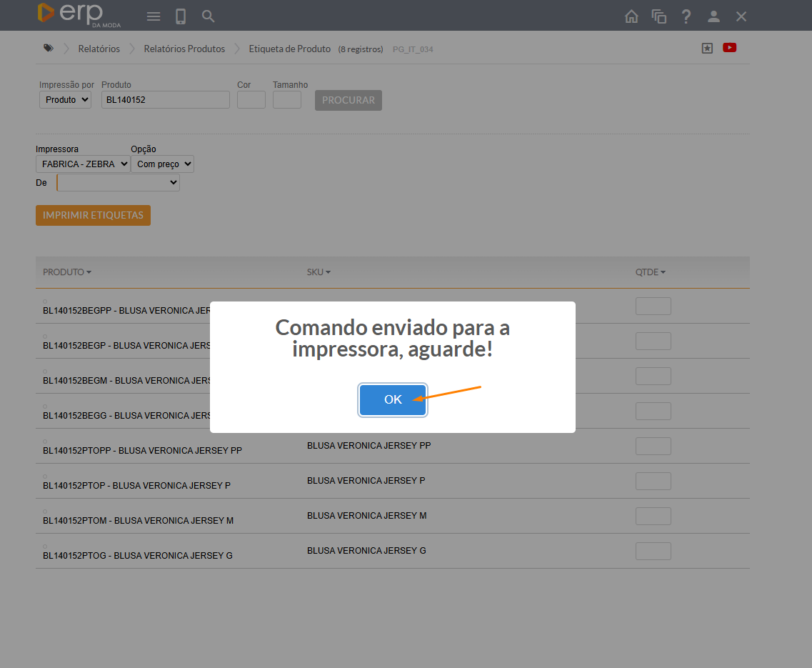Sort by the PRODUTO column header
This screenshot has width=812, height=668.
point(66,272)
